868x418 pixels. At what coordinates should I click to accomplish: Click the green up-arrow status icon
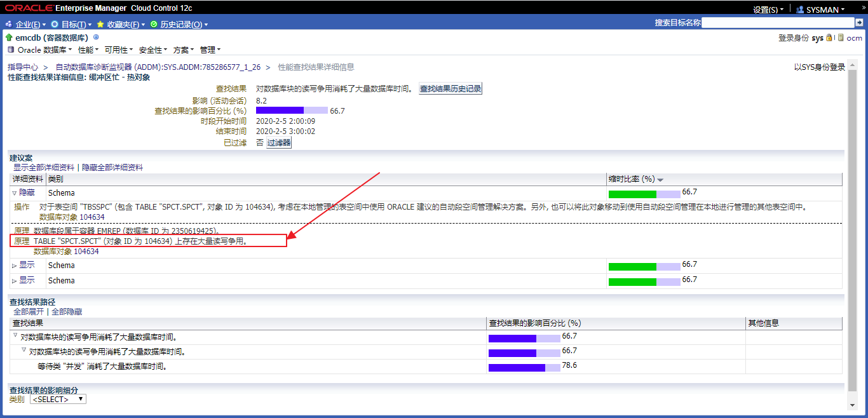[10, 37]
